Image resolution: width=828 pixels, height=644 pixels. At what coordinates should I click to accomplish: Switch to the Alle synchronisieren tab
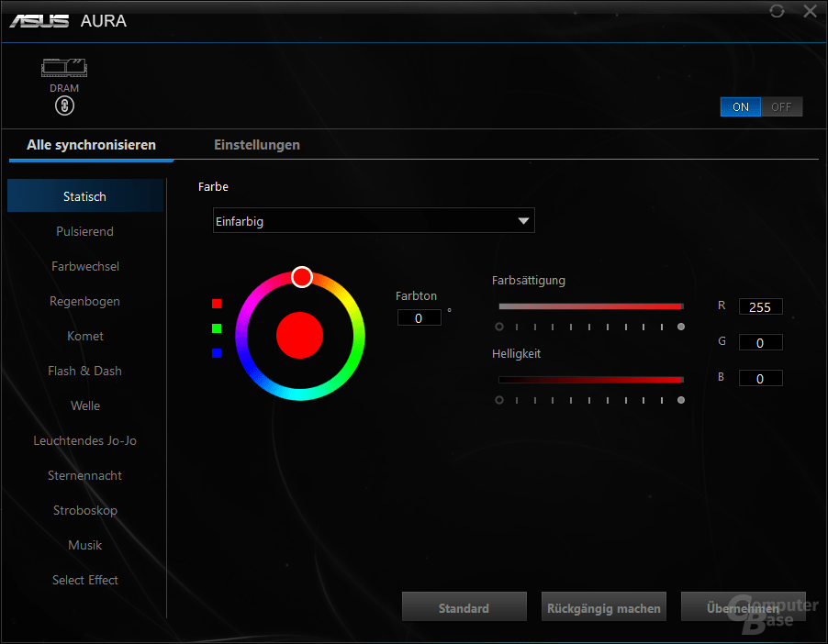click(91, 144)
